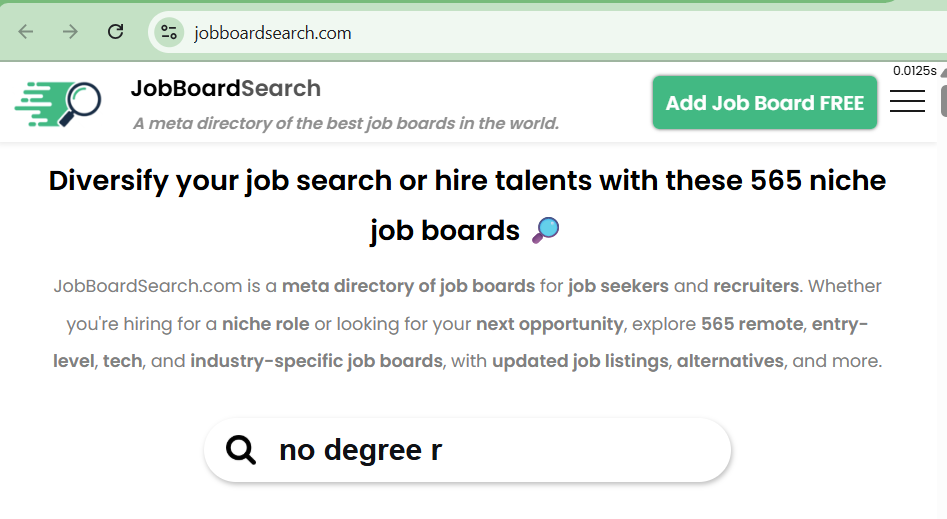The width and height of the screenshot is (947, 519).
Task: Click the bold 'updated job listings' text
Action: coord(579,360)
